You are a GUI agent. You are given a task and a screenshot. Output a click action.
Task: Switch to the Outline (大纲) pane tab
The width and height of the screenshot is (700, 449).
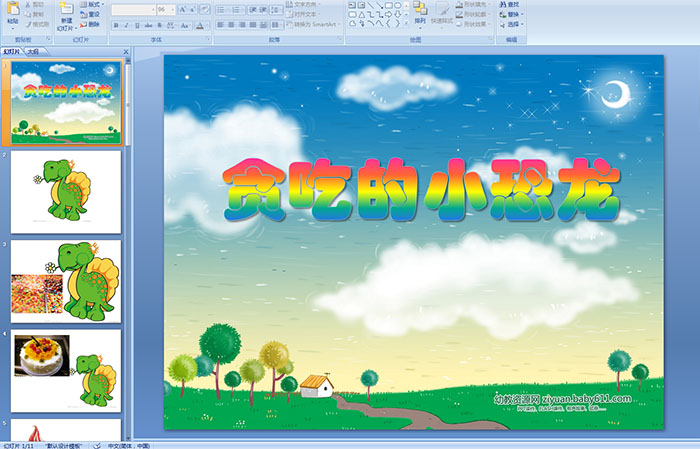pyautogui.click(x=33, y=52)
